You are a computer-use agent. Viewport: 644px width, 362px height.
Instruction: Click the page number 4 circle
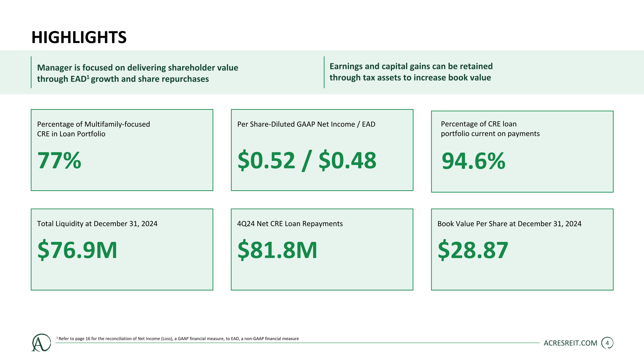coord(607,343)
